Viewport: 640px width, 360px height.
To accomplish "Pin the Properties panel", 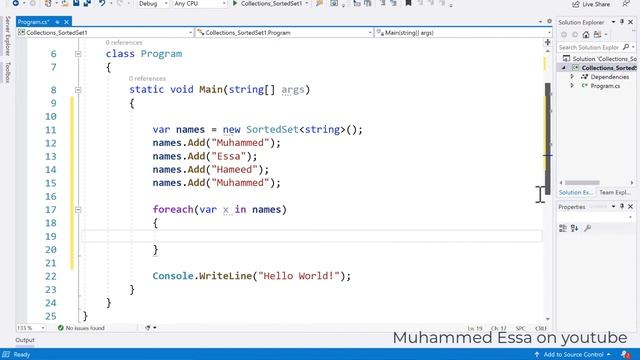I will 622,207.
